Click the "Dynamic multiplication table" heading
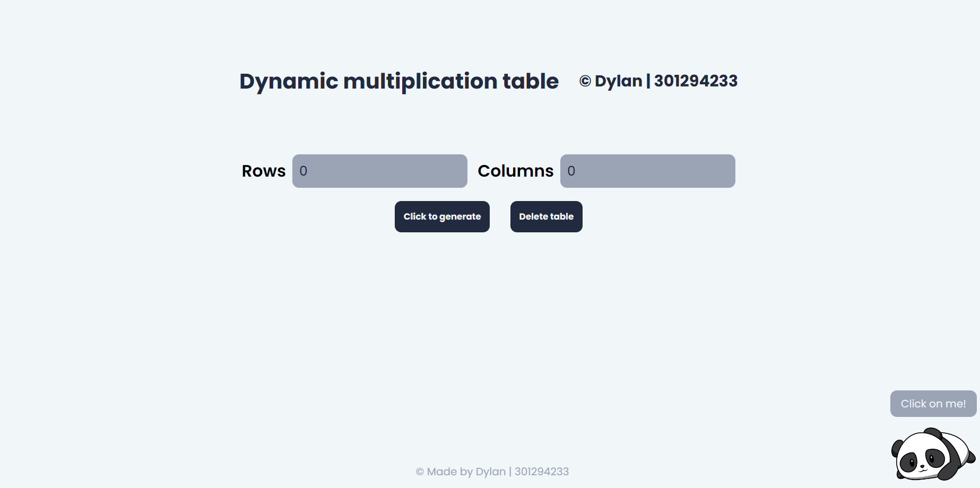The width and height of the screenshot is (980, 488). pyautogui.click(x=398, y=81)
